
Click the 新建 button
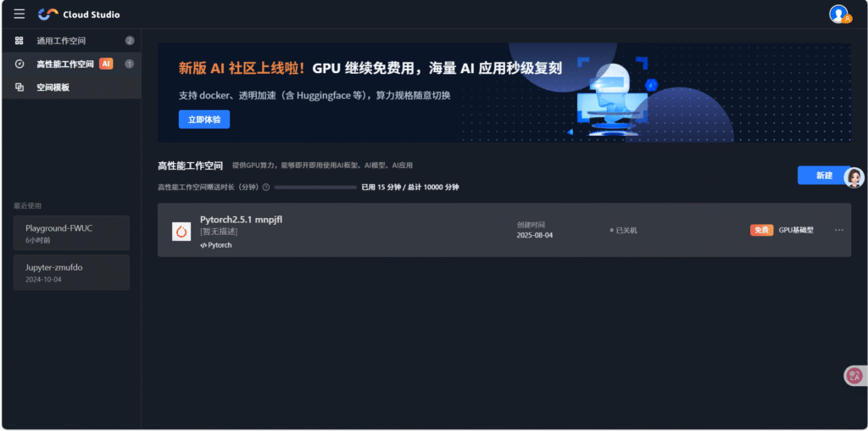coord(824,175)
